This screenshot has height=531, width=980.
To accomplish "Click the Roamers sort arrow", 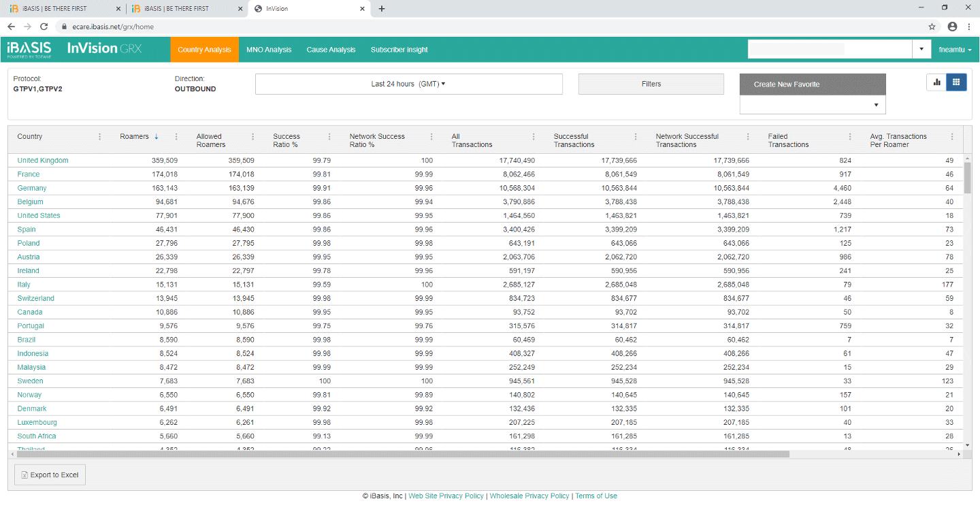I will click(157, 137).
